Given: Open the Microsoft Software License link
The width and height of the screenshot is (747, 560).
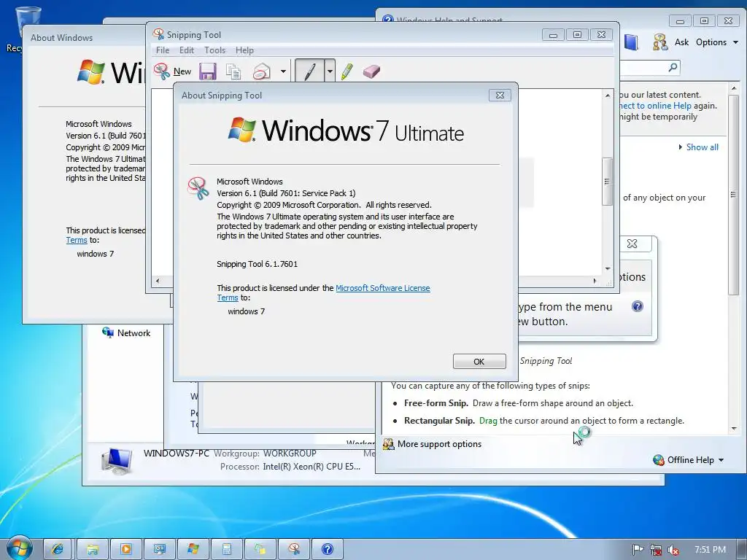Looking at the screenshot, I should click(x=382, y=288).
